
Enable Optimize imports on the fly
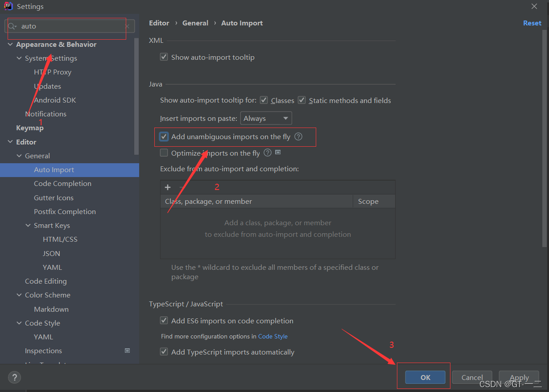[x=164, y=153]
